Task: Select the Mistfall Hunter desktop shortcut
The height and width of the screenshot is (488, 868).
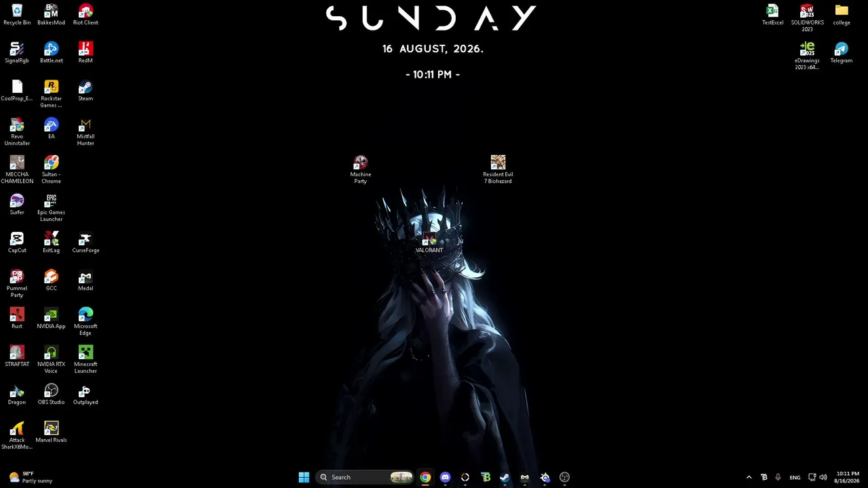Action: pos(85,132)
